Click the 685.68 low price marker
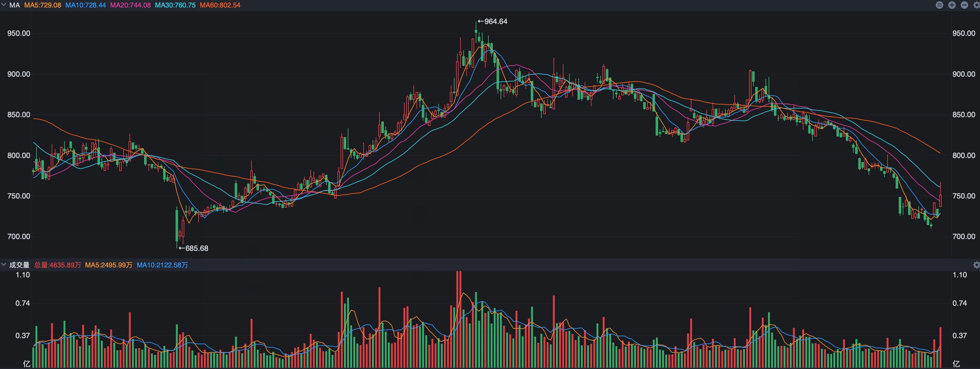Viewport: 980px width, 369px height. pyautogui.click(x=194, y=248)
